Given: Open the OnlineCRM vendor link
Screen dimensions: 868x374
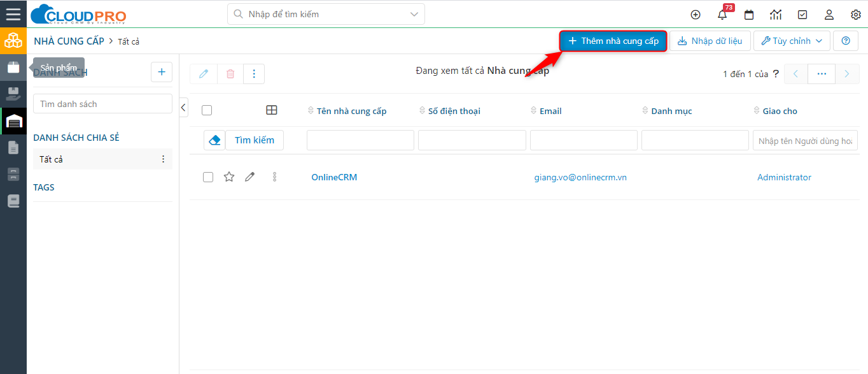Looking at the screenshot, I should coord(334,177).
